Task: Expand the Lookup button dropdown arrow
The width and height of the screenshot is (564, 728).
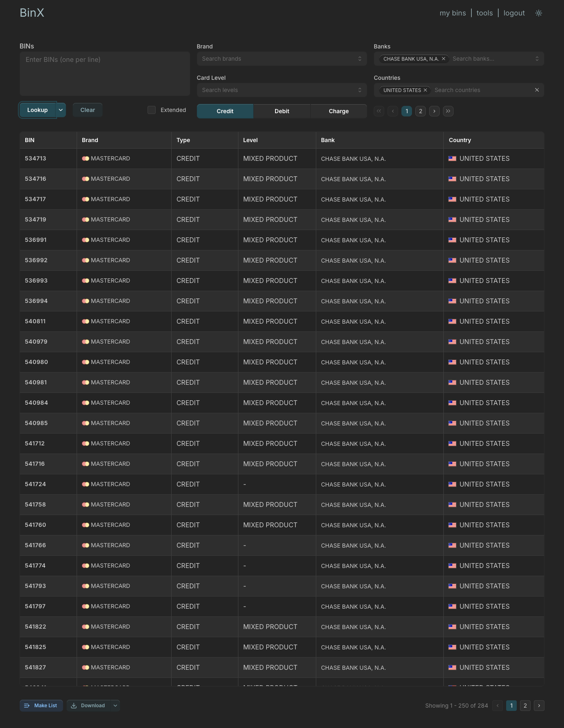Action: pyautogui.click(x=61, y=110)
